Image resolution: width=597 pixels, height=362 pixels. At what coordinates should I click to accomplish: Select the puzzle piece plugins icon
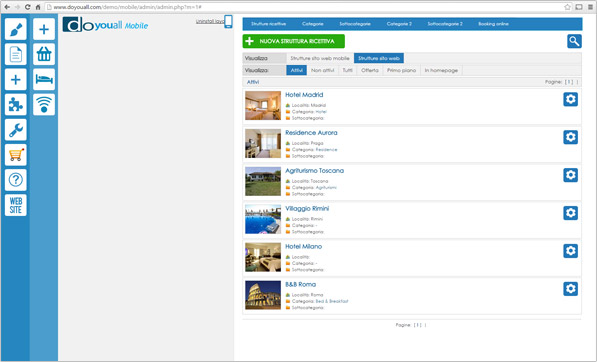tap(16, 105)
